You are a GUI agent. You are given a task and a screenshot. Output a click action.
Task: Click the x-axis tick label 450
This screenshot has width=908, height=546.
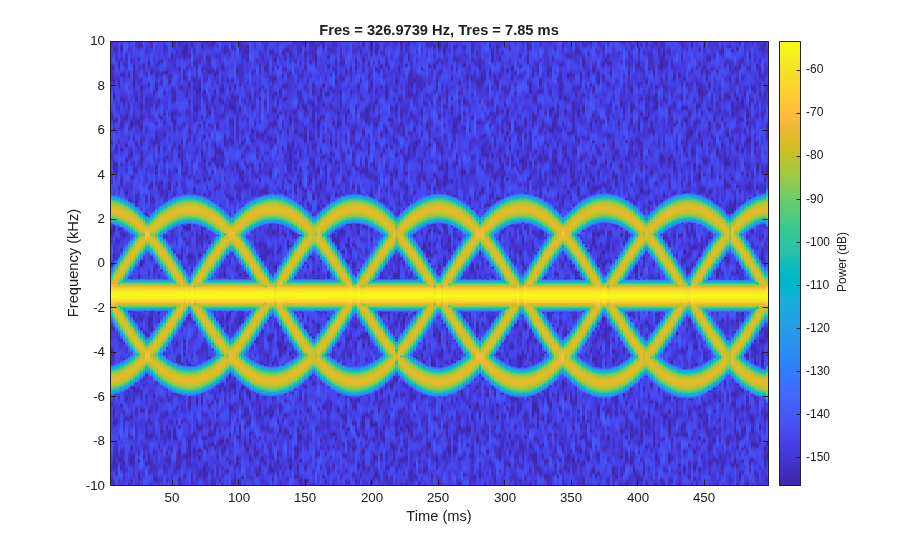pos(704,497)
